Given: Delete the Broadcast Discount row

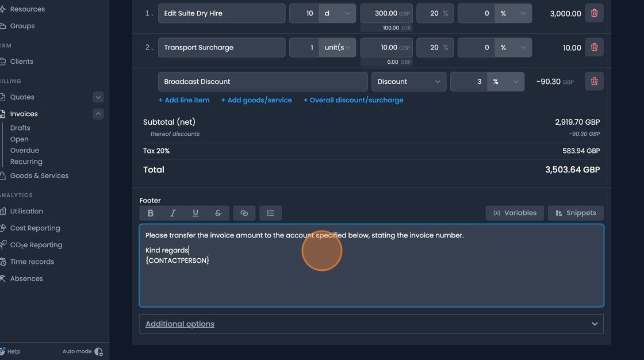Looking at the screenshot, I should [594, 81].
